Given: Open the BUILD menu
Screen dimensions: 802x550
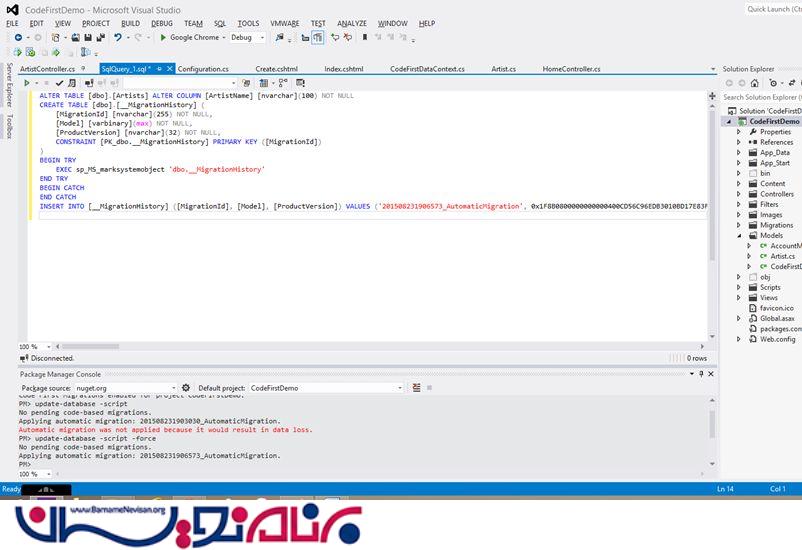Looking at the screenshot, I should tap(130, 23).
